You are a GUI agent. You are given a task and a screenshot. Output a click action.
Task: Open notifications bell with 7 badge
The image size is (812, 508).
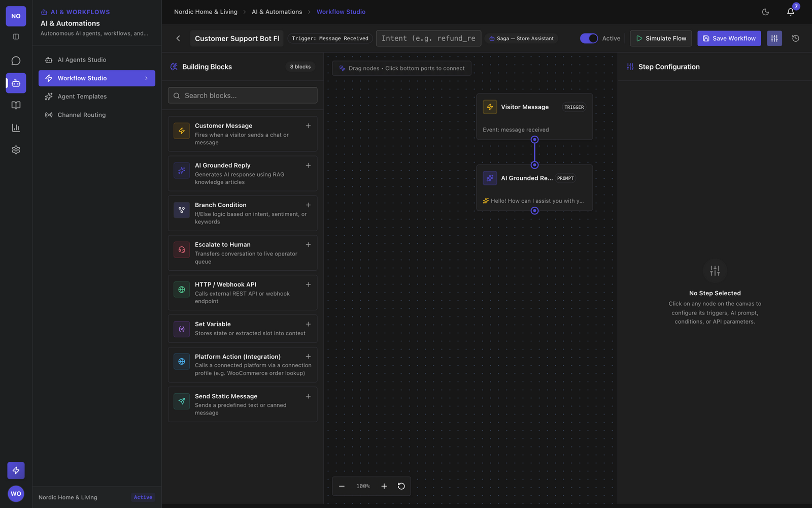point(791,12)
